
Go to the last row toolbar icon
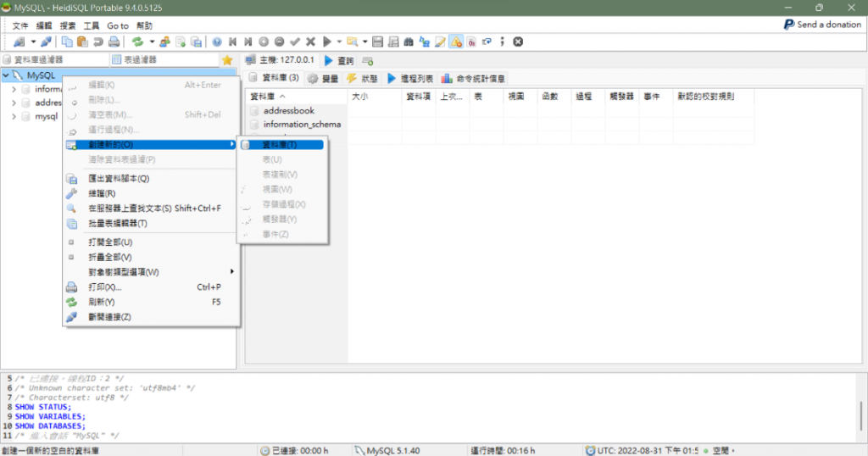coord(248,42)
